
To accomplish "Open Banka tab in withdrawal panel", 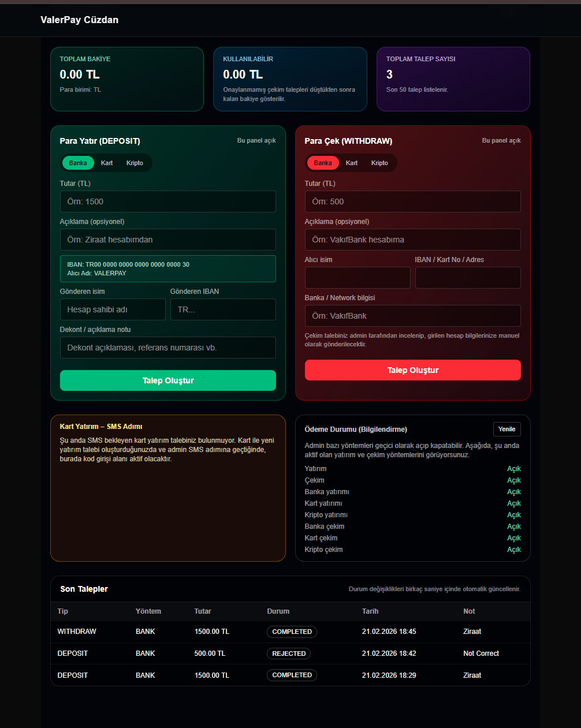I will coord(323,163).
